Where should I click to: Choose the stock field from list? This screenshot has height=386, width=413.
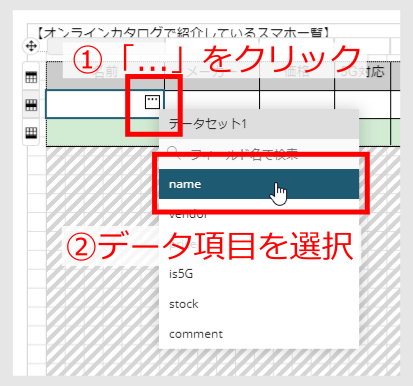coord(259,304)
